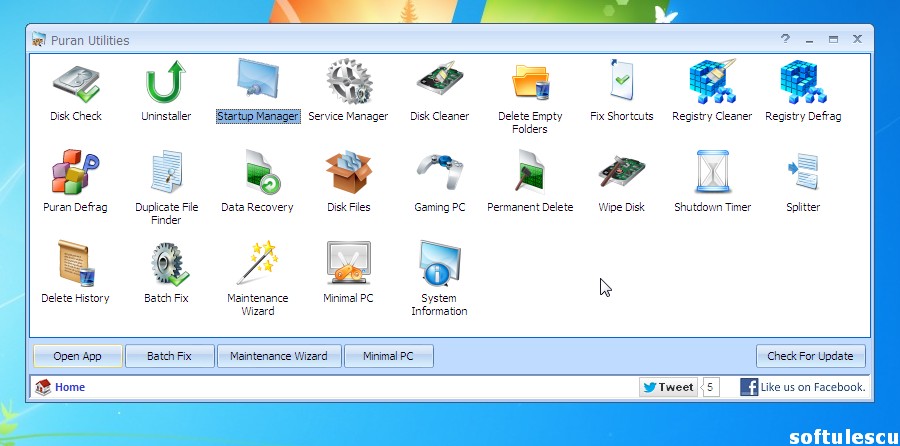900x446 pixels.
Task: Open the Shutdown Timer hourglass icon
Action: (x=712, y=172)
